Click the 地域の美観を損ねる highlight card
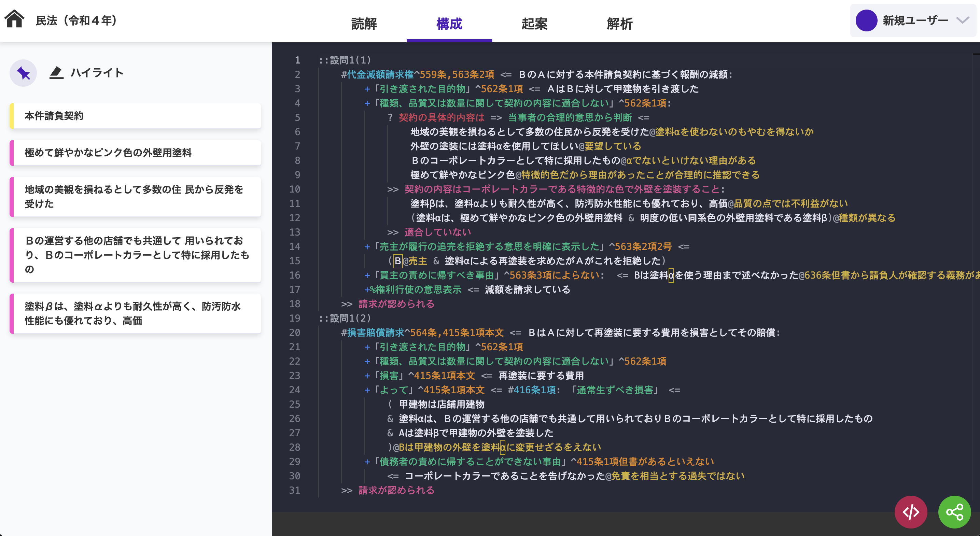 tap(135, 197)
